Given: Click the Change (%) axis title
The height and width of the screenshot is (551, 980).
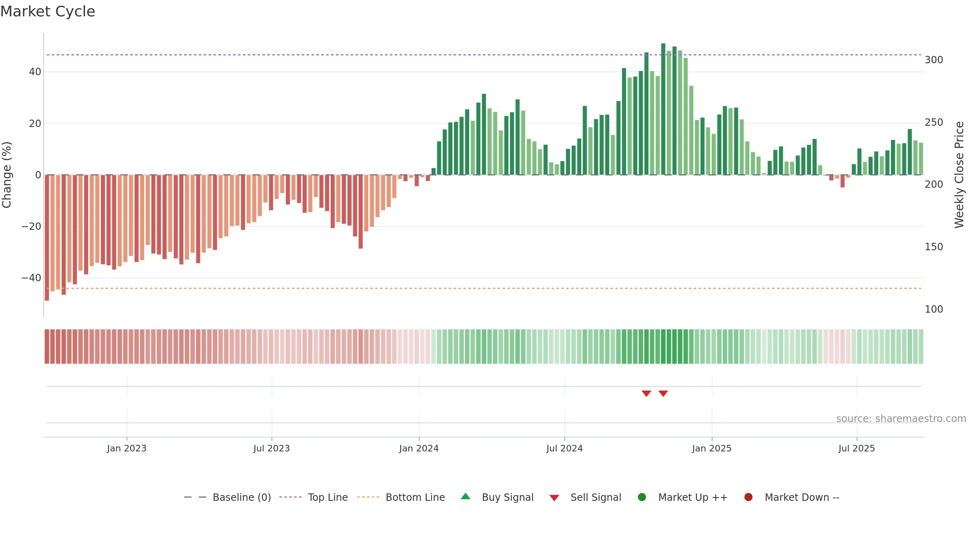Looking at the screenshot, I should pos(7,175).
